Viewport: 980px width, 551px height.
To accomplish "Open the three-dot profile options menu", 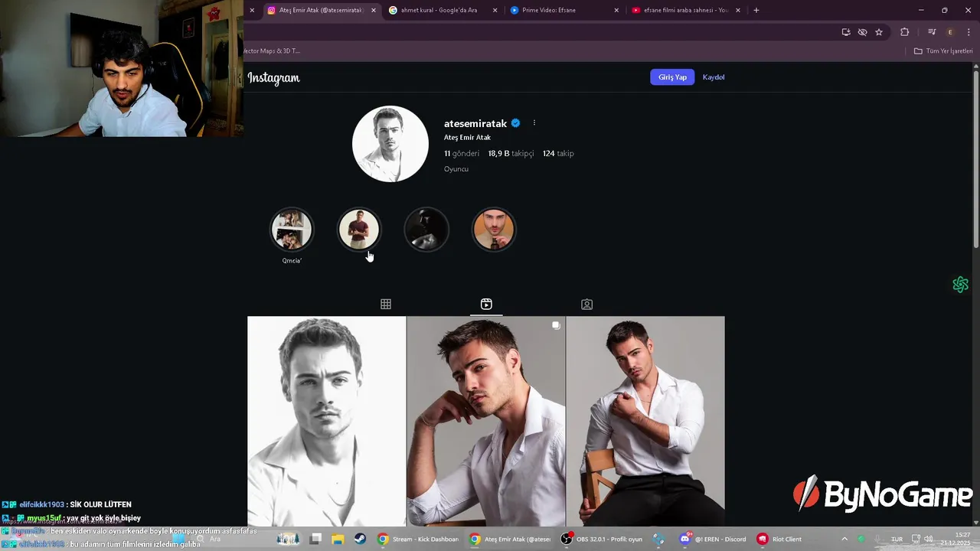I will pos(534,123).
